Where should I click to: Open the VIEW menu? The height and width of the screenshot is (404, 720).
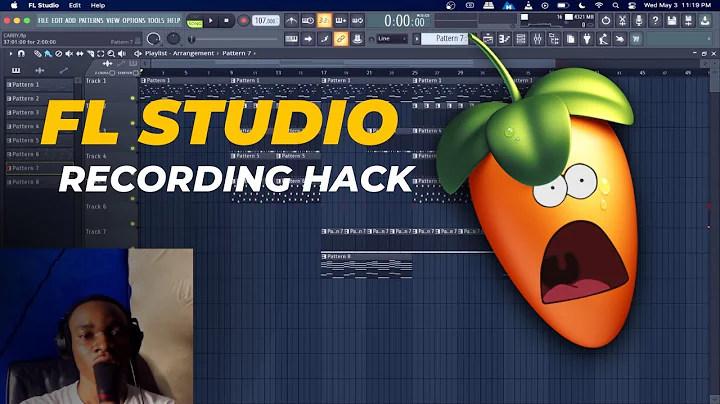(x=113, y=21)
